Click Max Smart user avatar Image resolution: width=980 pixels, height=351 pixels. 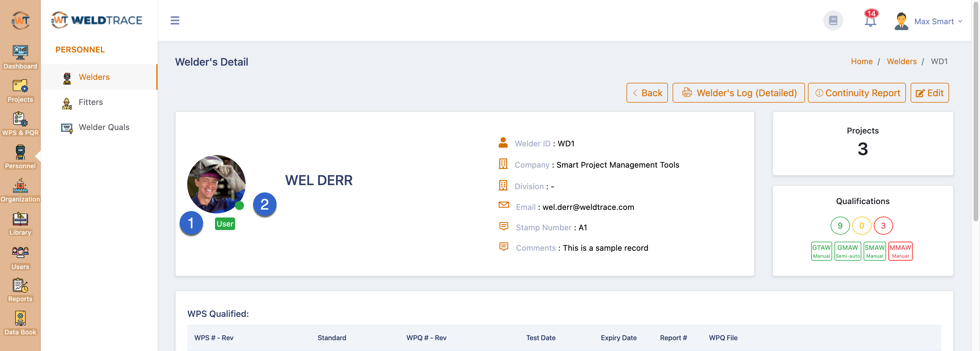pos(901,21)
